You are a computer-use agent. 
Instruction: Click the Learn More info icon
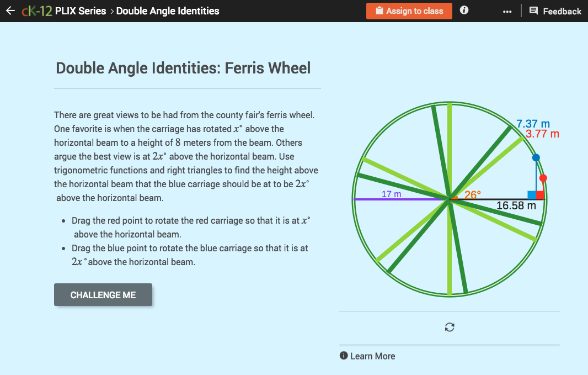click(343, 356)
